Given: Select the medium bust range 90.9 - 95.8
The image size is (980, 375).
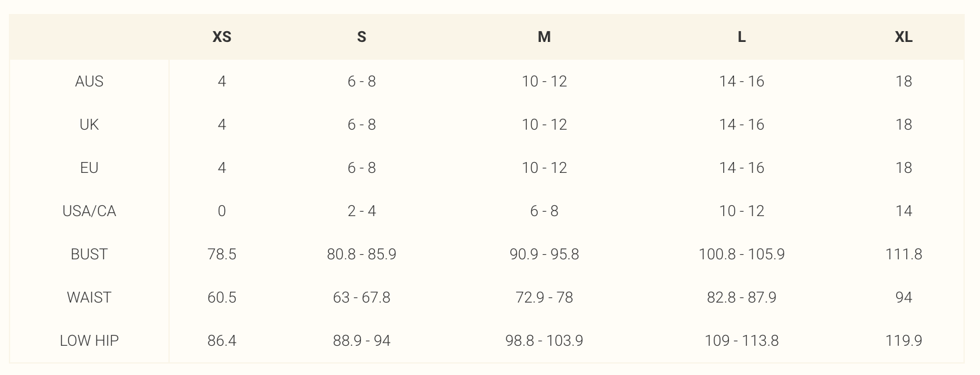Looking at the screenshot, I should coord(544,254).
